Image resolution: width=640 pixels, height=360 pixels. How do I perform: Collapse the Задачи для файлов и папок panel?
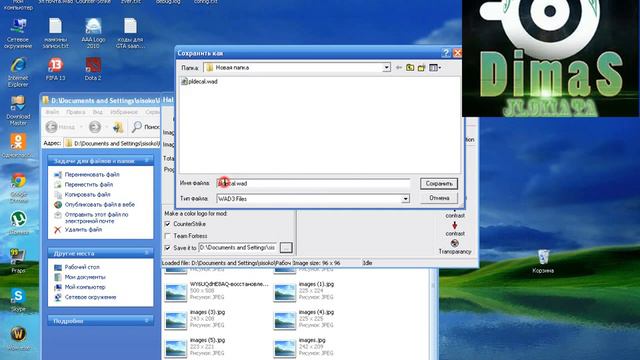[147, 161]
